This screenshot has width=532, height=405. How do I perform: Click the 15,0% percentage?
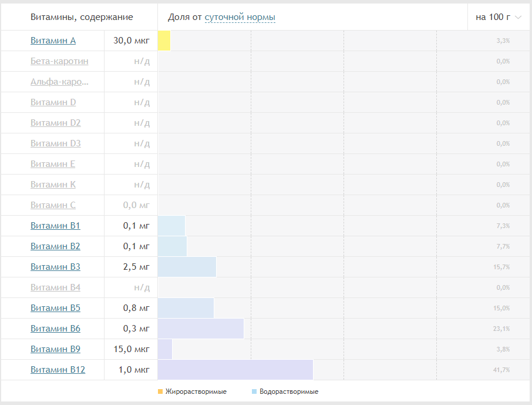pos(501,308)
